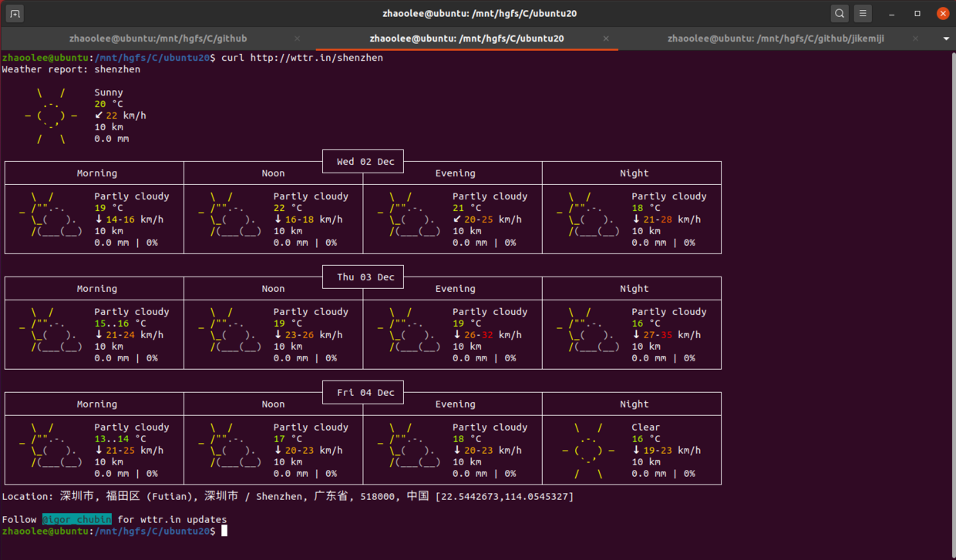Viewport: 956px width, 560px height.
Task: Close the terminal window
Action: (x=943, y=13)
